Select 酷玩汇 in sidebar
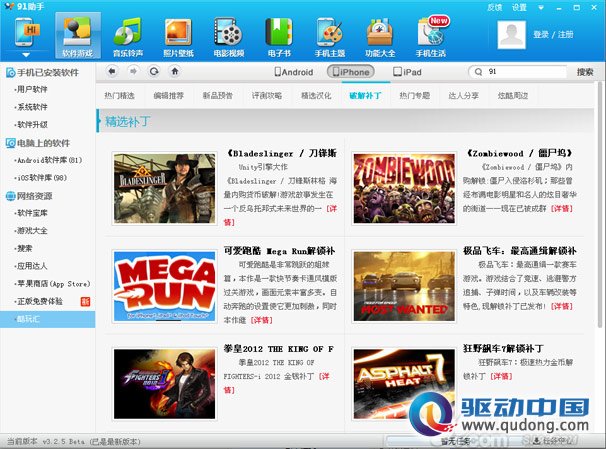The image size is (606, 449). point(48,319)
